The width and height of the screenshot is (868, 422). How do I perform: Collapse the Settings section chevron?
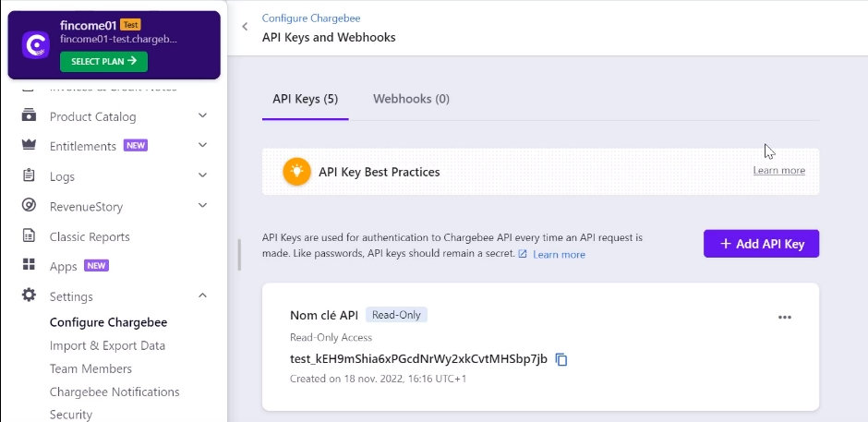202,295
